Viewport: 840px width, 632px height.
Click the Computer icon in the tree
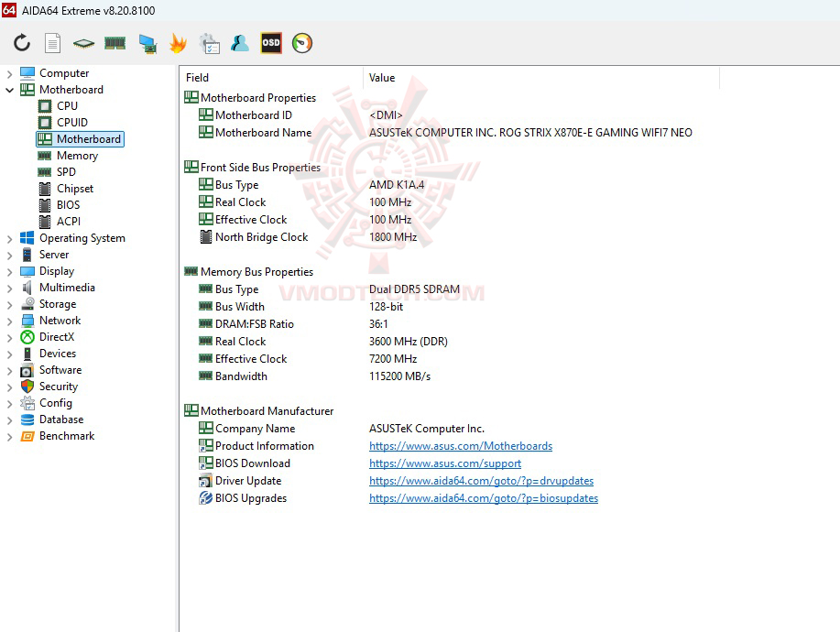click(x=27, y=73)
